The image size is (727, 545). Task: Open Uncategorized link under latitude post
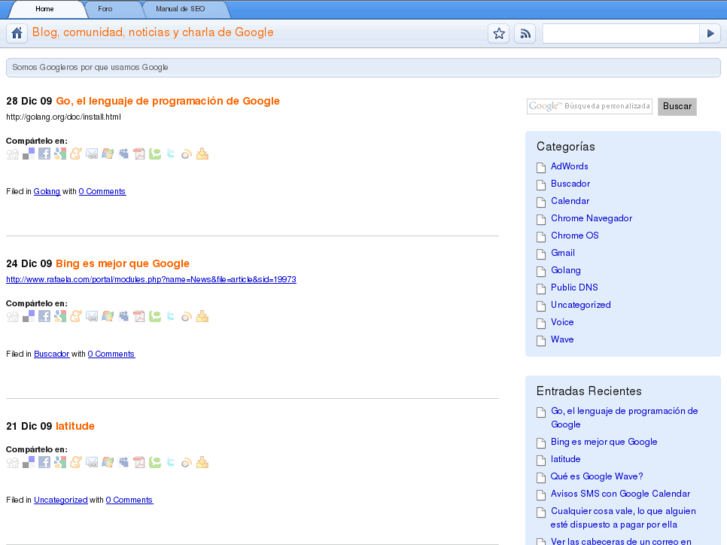(x=61, y=500)
